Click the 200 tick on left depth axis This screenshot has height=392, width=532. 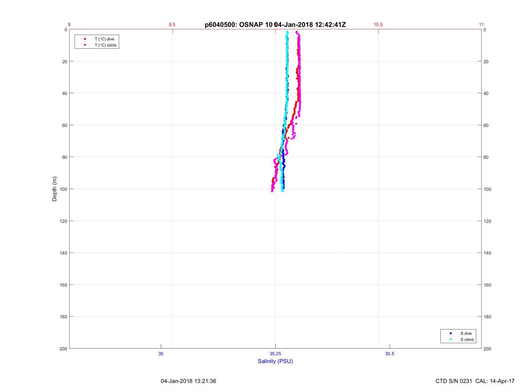tap(63, 349)
